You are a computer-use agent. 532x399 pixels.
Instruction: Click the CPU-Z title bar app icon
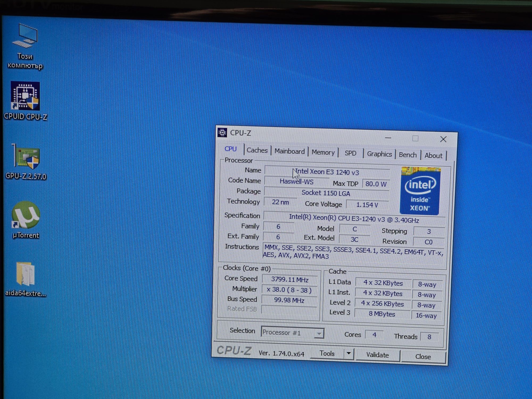pyautogui.click(x=222, y=132)
